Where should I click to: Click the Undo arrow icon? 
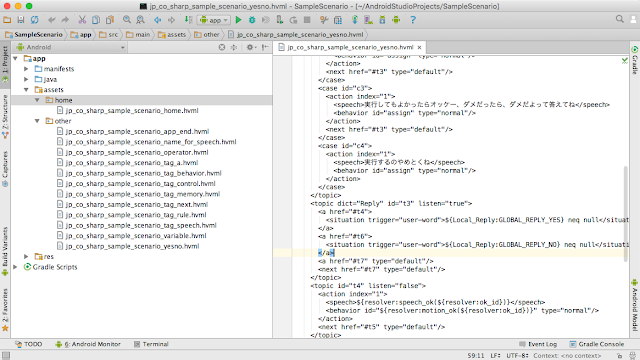tap(51, 20)
